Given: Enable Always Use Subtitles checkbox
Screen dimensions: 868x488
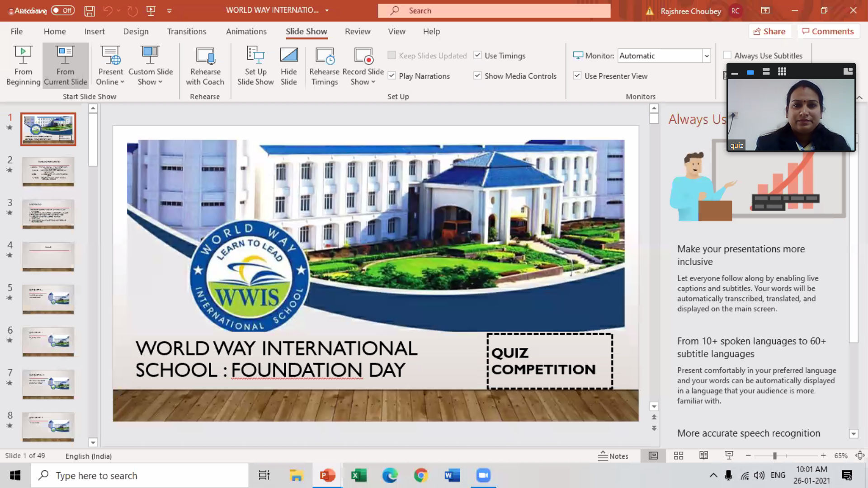Looking at the screenshot, I should [x=727, y=55].
